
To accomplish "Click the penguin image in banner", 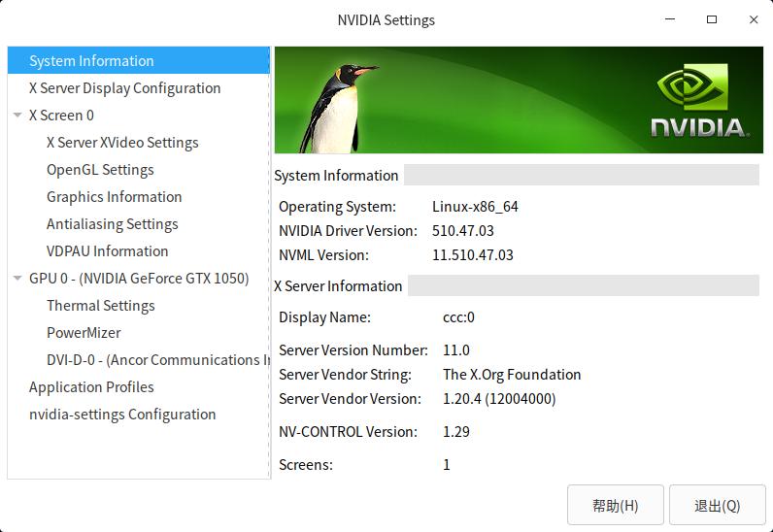I will coord(337,109).
